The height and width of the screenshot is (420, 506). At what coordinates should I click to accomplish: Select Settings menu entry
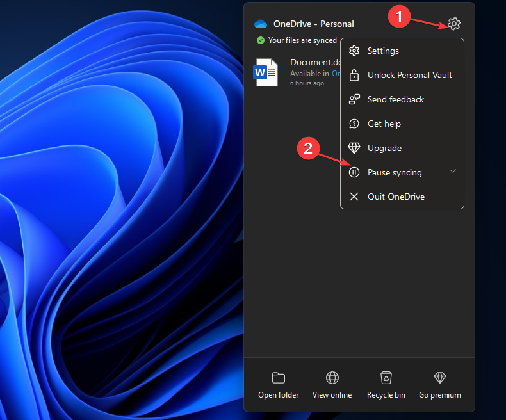402,51
